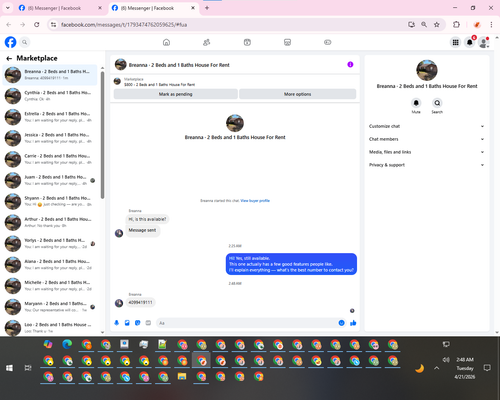Open the Watch video icon in navigation

(247, 42)
